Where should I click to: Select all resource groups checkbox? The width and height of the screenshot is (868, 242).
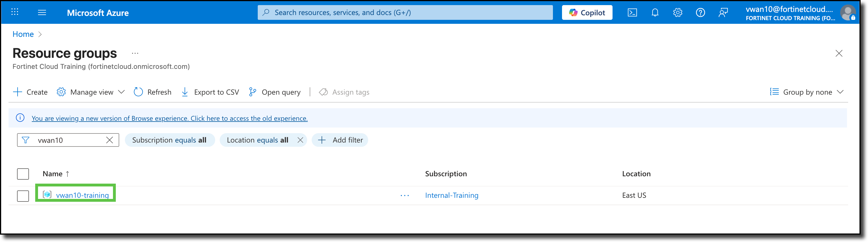(23, 174)
